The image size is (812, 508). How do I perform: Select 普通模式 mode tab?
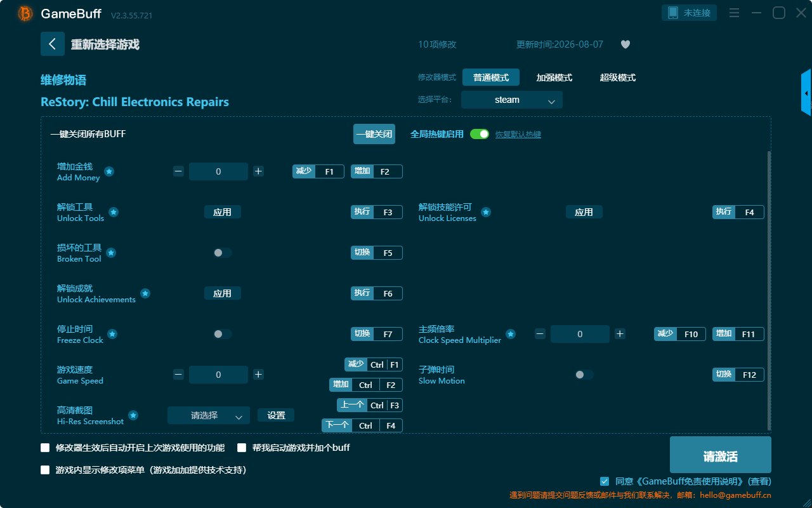[x=491, y=77]
